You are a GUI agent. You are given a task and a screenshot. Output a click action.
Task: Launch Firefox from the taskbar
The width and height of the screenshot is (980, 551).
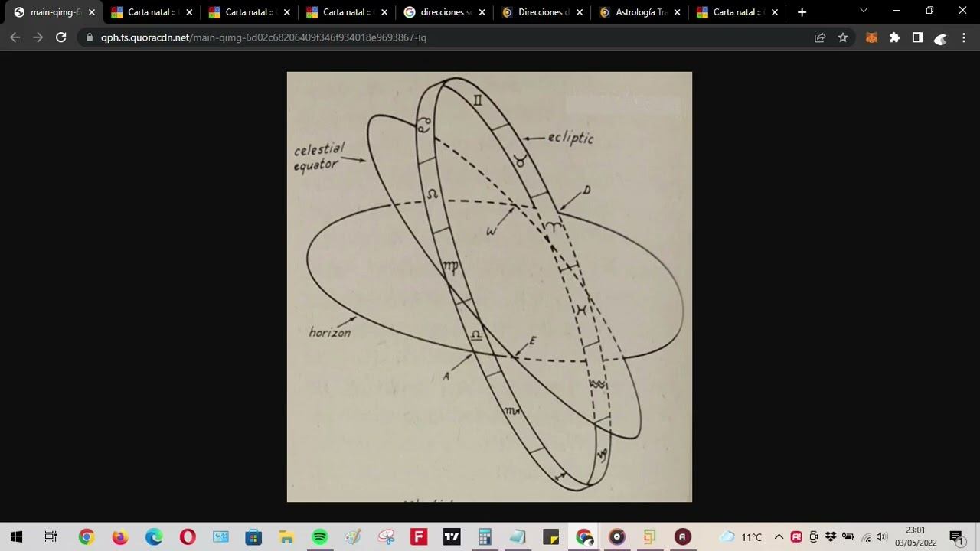click(120, 537)
